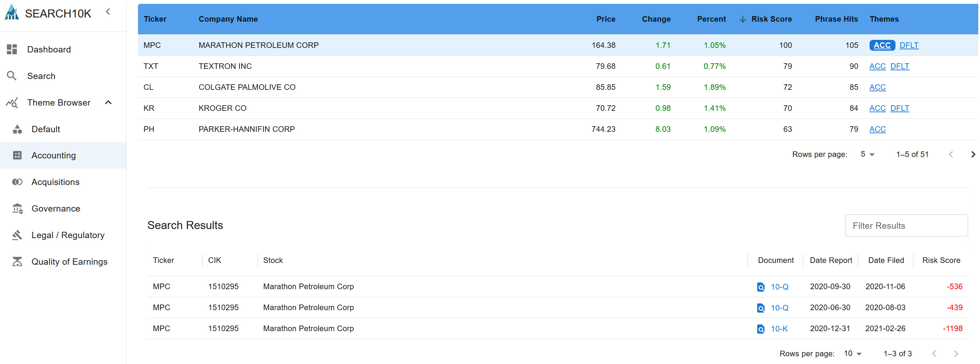Click highlighted ACC tag for MPC
The image size is (980, 364).
(x=882, y=45)
